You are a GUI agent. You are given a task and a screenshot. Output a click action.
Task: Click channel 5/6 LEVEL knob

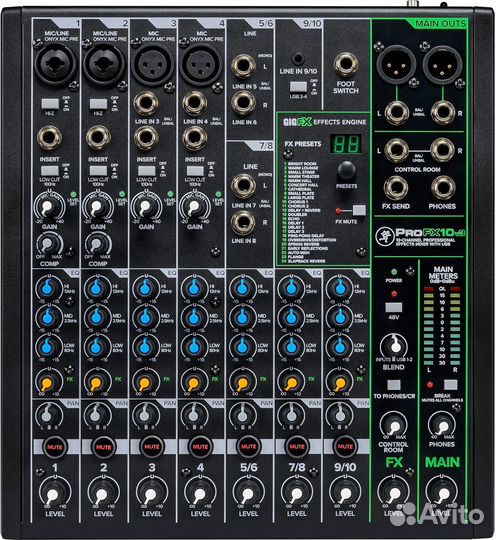click(248, 492)
